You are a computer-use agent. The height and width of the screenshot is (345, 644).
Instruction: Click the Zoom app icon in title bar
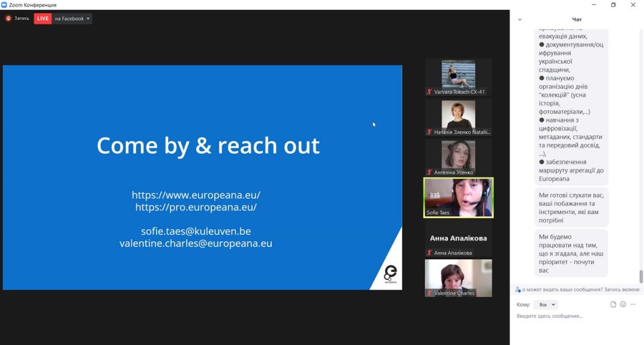(4, 5)
